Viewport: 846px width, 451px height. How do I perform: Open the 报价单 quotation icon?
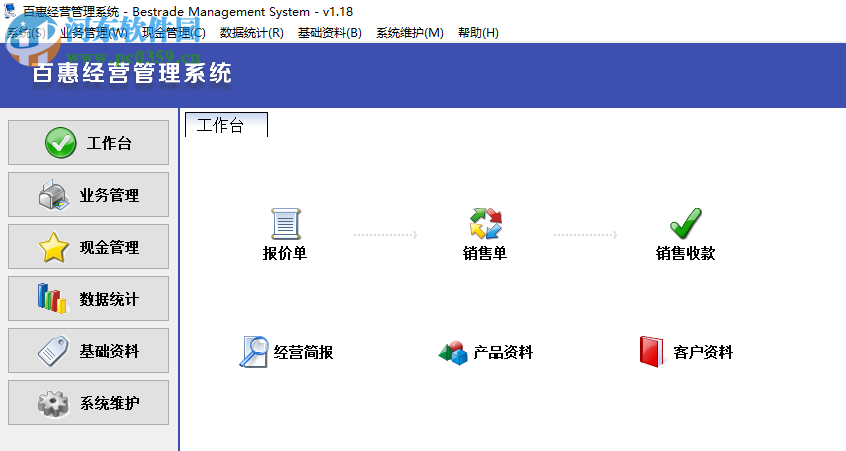285,224
